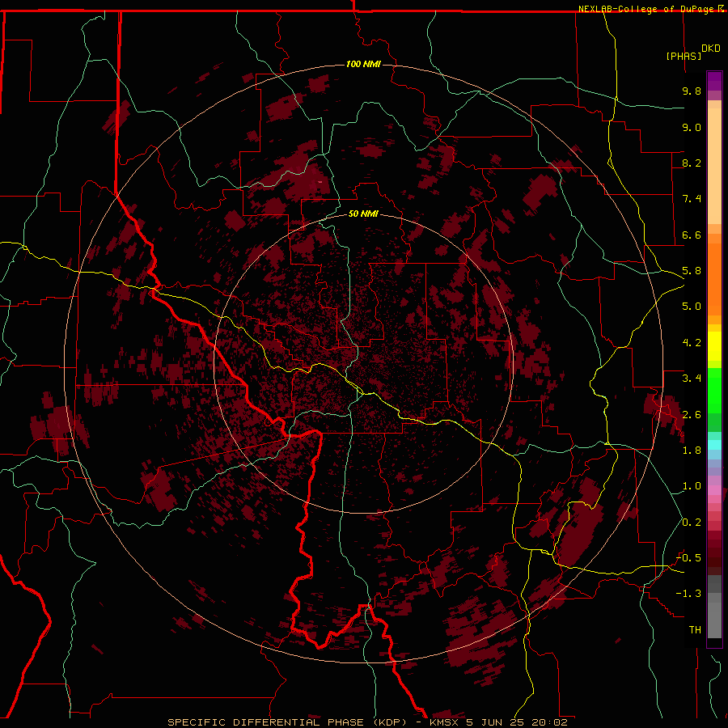Image resolution: width=728 pixels, height=728 pixels.
Task: Click the 6.6 scale value
Action: pyautogui.click(x=692, y=235)
